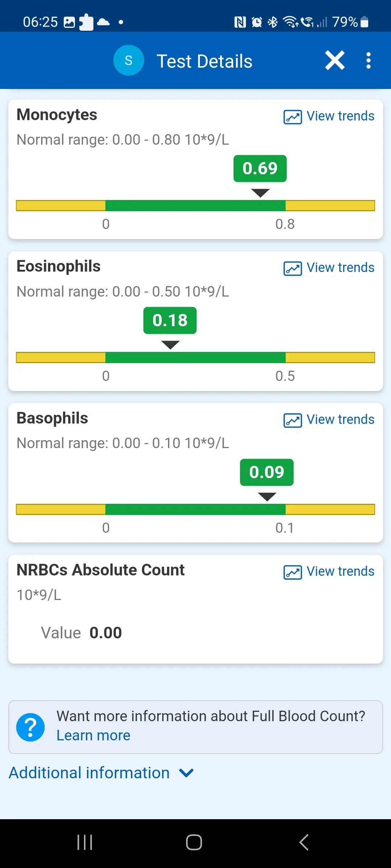
Task: Tap the 0.69 Monocytes value marker
Action: [x=260, y=169]
